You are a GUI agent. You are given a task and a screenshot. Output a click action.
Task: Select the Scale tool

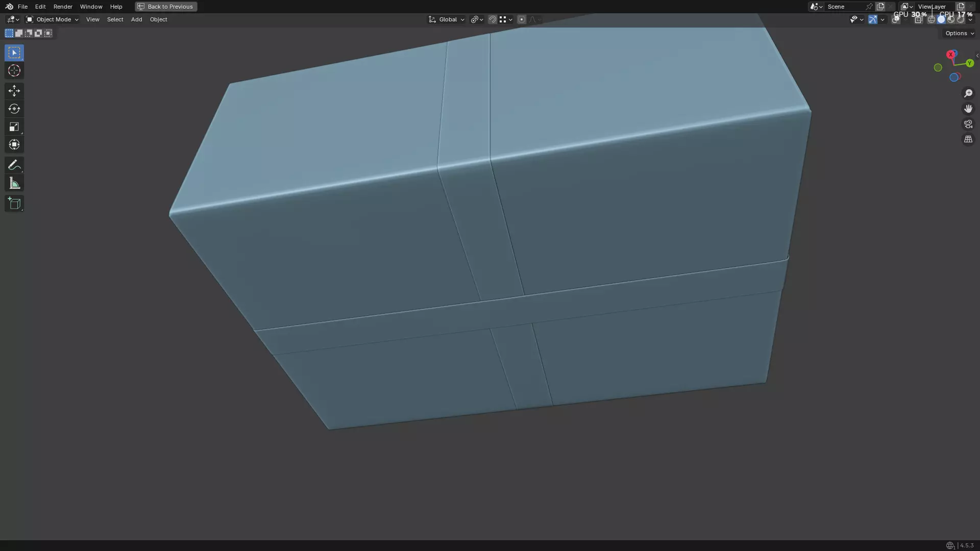pos(14,127)
